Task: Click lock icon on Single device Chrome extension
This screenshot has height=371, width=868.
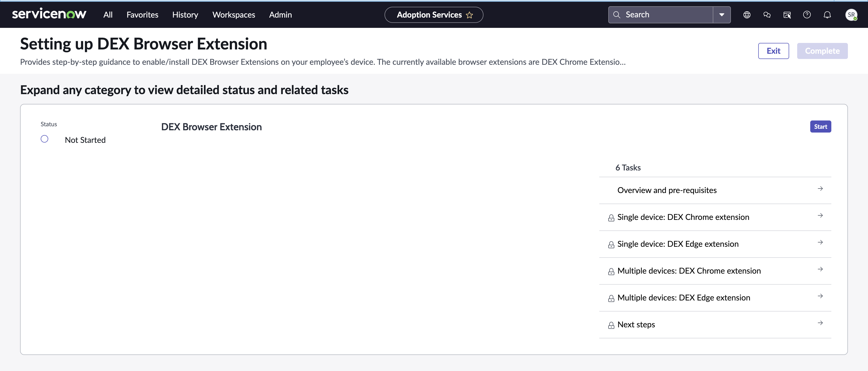Action: tap(611, 218)
